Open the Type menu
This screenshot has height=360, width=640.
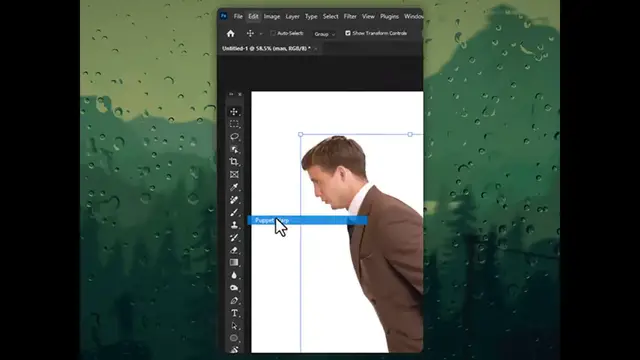tap(311, 17)
